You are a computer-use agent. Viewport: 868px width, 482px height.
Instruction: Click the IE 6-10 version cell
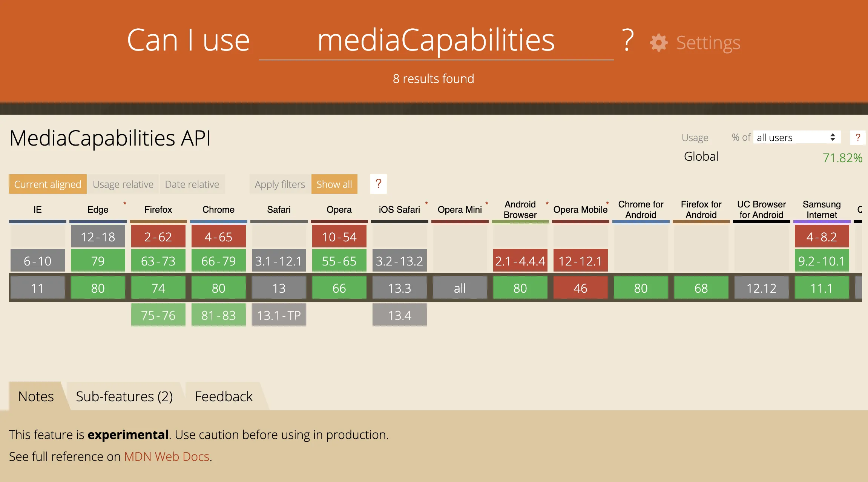pos(38,261)
